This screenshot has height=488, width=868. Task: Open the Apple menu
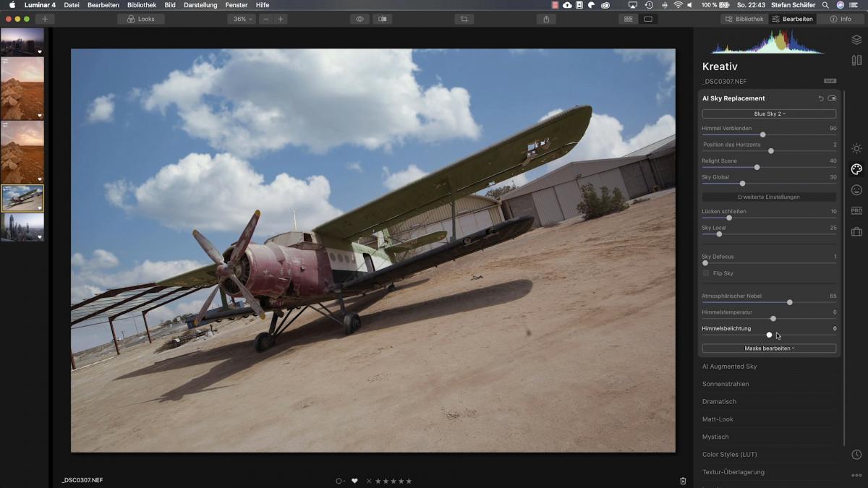click(12, 5)
